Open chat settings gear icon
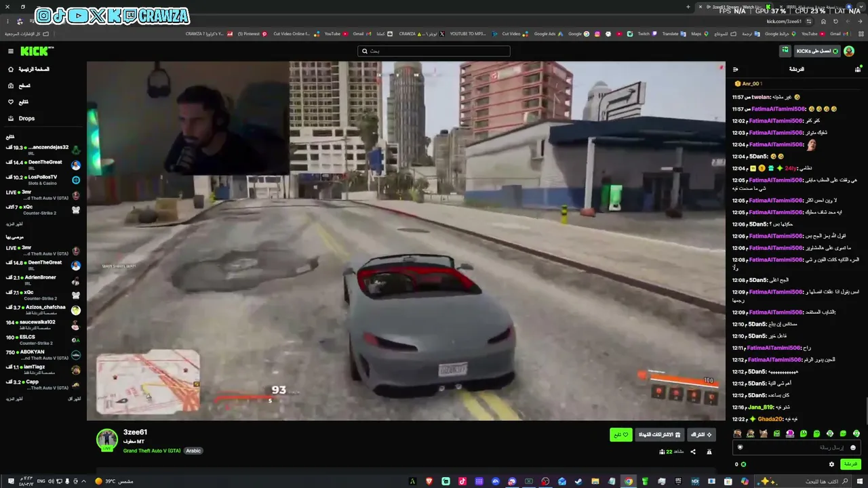 click(832, 464)
